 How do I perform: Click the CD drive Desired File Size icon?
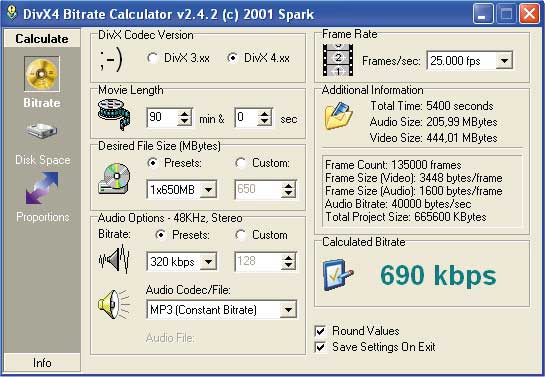pyautogui.click(x=114, y=178)
